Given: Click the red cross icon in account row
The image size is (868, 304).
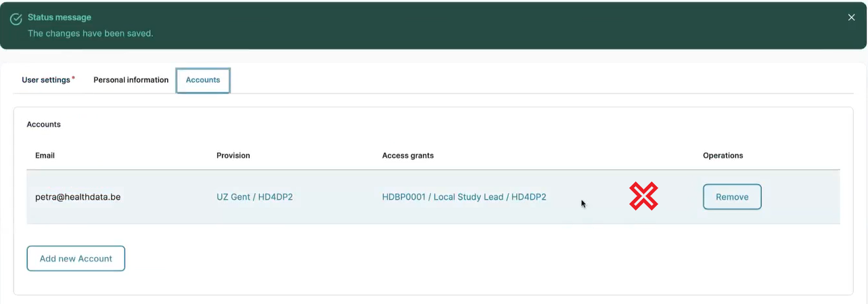Looking at the screenshot, I should 643,196.
